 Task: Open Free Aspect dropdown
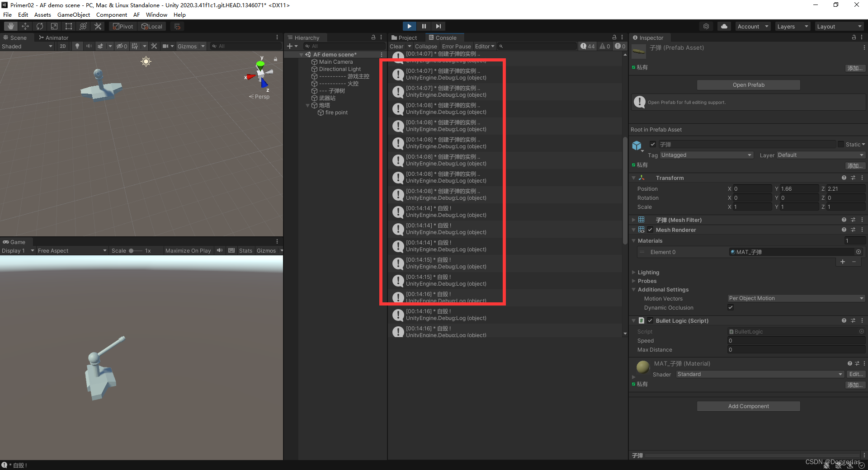(x=72, y=250)
